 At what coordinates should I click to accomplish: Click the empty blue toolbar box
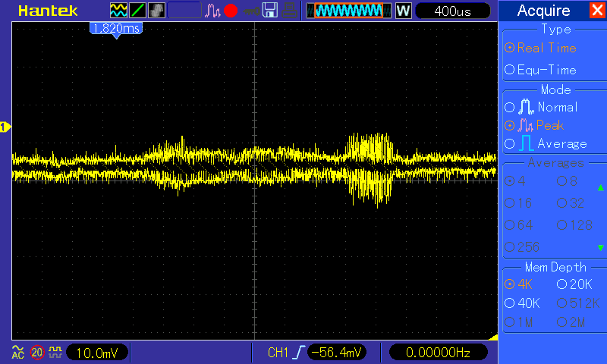(x=184, y=11)
